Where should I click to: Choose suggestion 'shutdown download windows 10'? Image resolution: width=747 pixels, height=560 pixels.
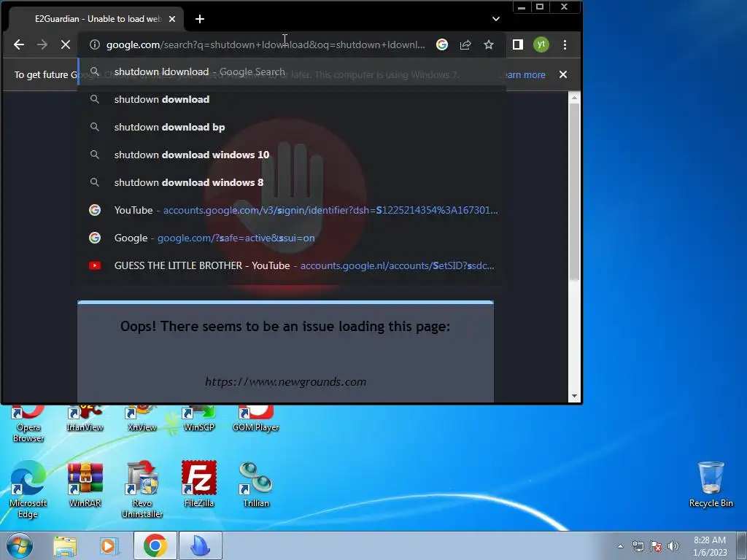pyautogui.click(x=292, y=155)
